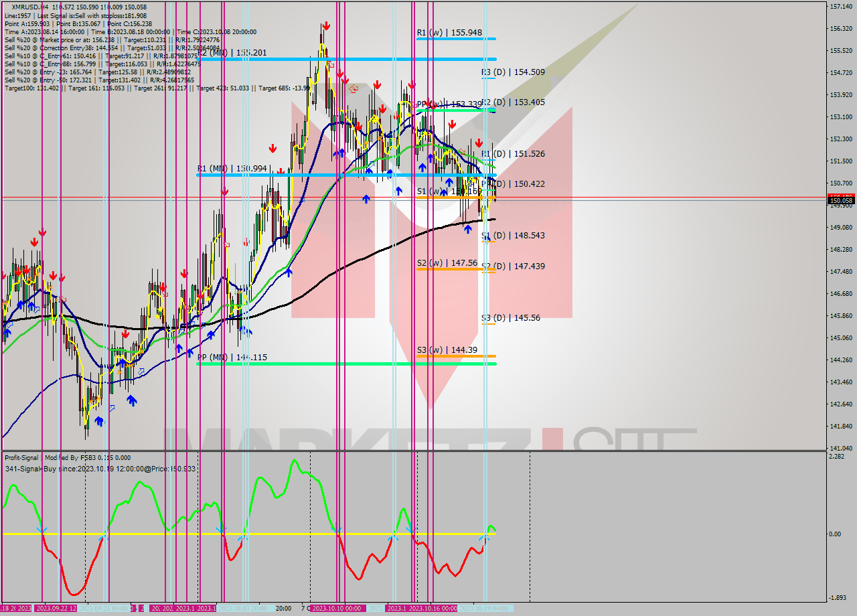Click the PP (w) 153.339 pivot label
Image resolution: width=857 pixels, height=616 pixels.
tap(449, 104)
